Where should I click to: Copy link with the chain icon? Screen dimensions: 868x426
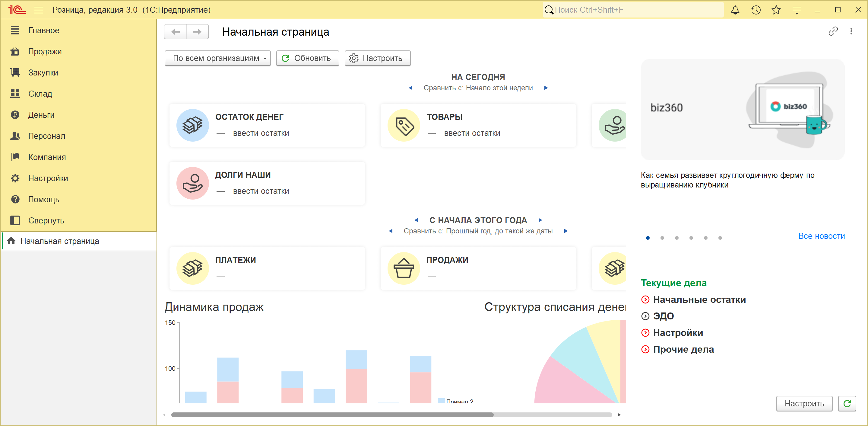[833, 31]
